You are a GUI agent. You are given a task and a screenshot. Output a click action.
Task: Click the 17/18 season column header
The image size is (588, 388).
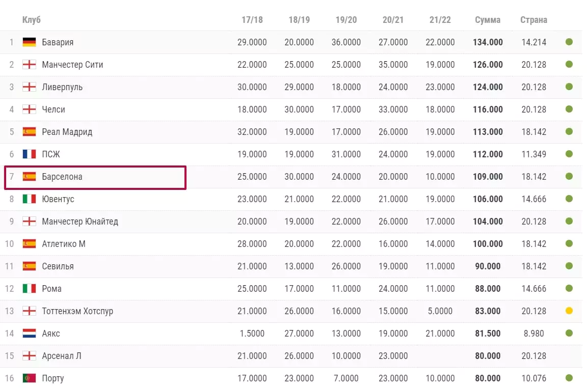[252, 19]
